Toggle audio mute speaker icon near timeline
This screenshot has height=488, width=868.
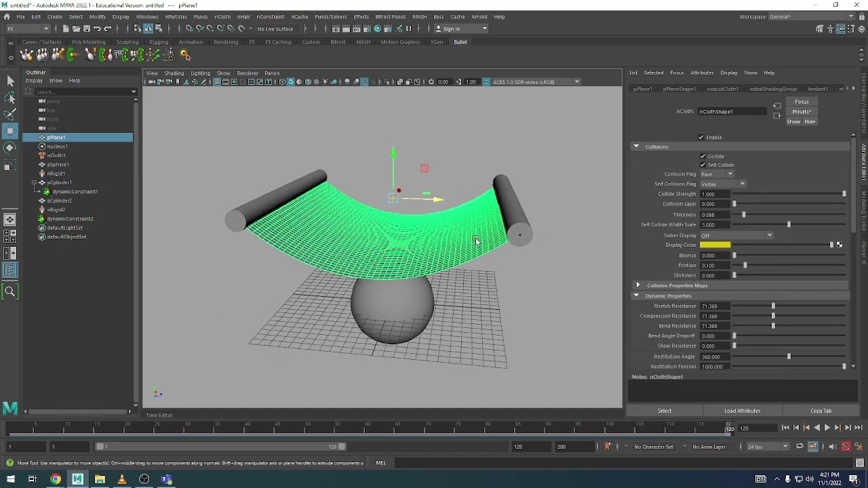click(x=832, y=447)
